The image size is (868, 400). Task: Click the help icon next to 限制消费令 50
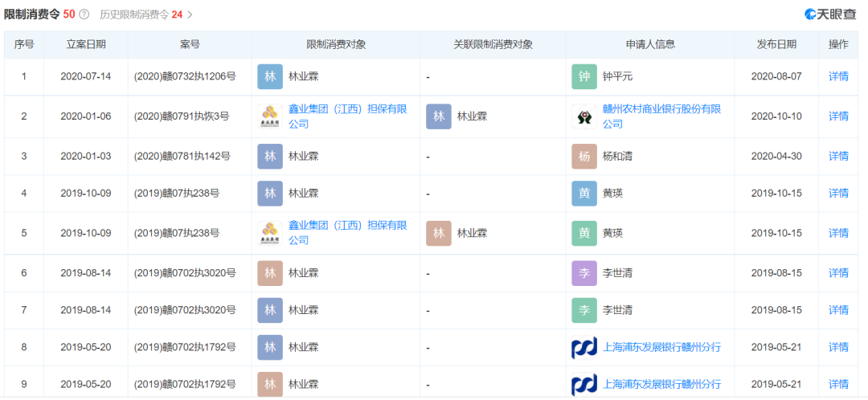click(x=84, y=14)
